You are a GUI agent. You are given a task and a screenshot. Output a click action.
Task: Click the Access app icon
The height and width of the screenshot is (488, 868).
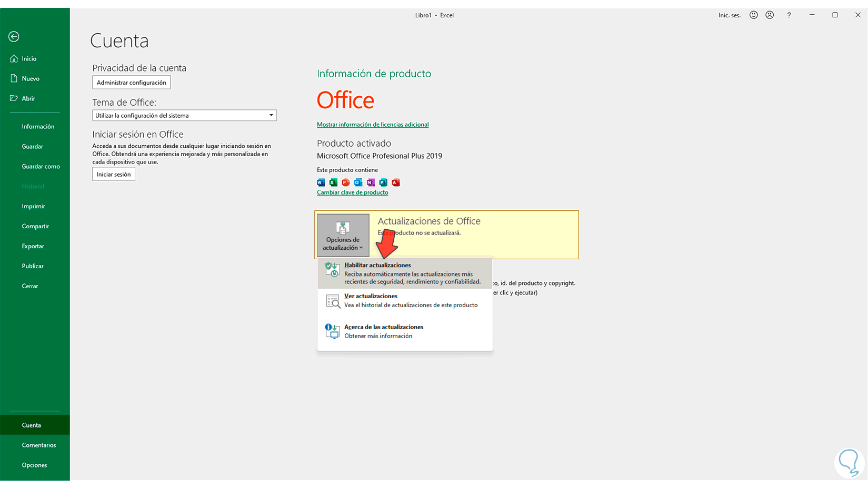(x=396, y=182)
